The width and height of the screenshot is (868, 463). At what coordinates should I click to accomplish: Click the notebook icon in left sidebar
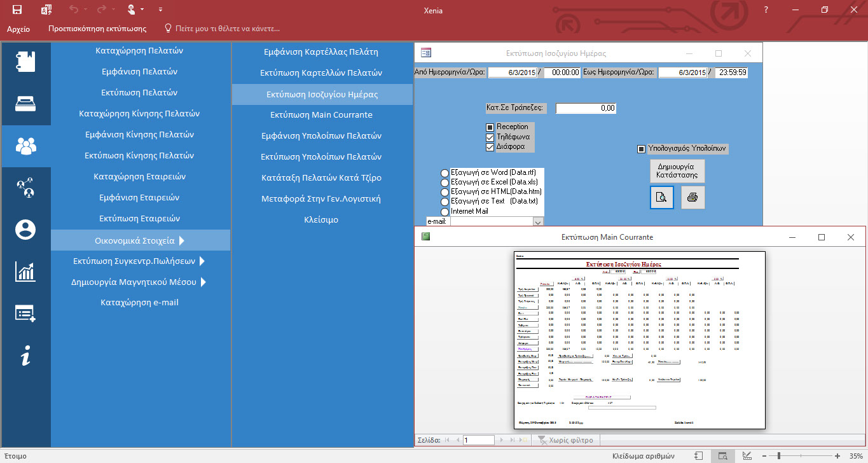click(25, 62)
